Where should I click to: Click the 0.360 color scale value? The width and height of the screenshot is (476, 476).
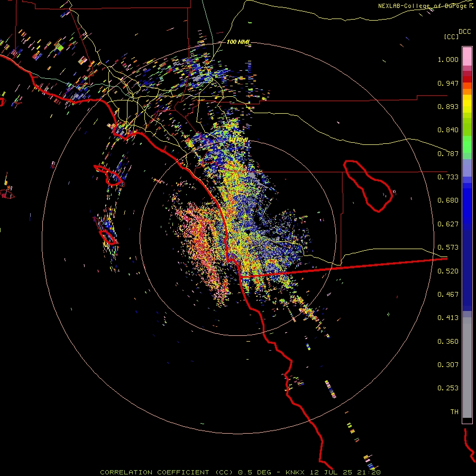(448, 342)
